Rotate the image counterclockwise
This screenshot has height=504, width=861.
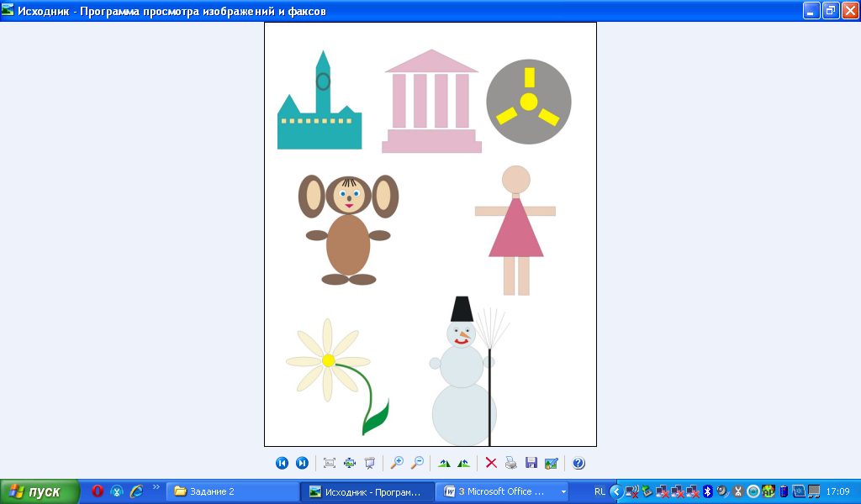pyautogui.click(x=464, y=464)
